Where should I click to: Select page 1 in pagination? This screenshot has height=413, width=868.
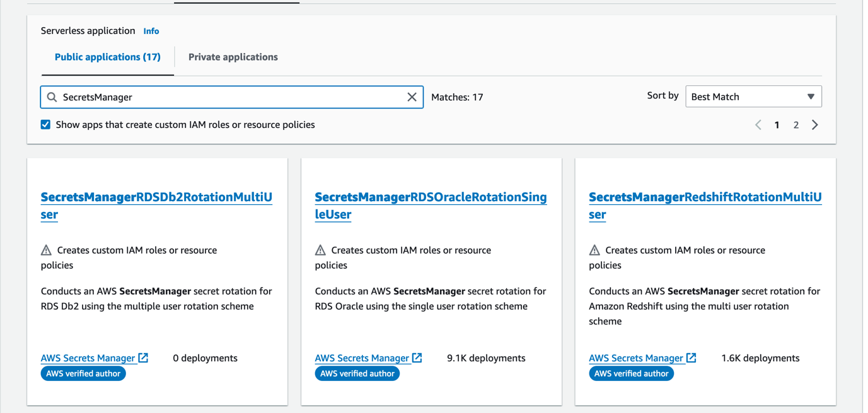[x=777, y=125]
